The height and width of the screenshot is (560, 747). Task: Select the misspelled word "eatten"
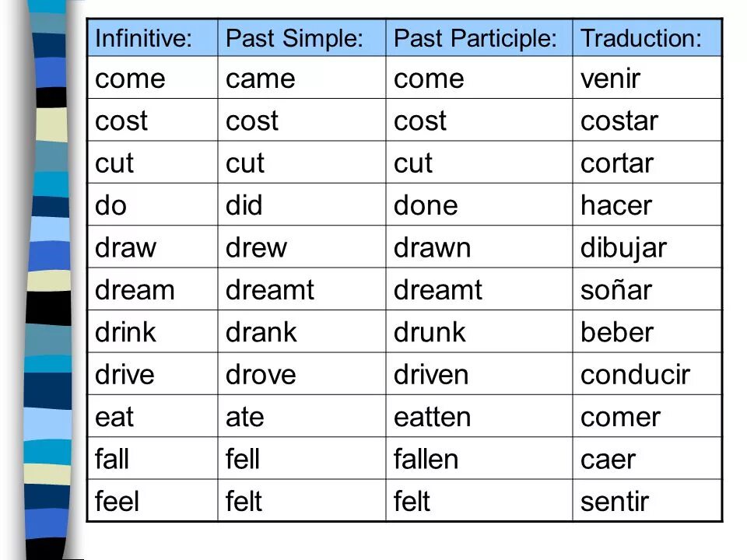[433, 418]
